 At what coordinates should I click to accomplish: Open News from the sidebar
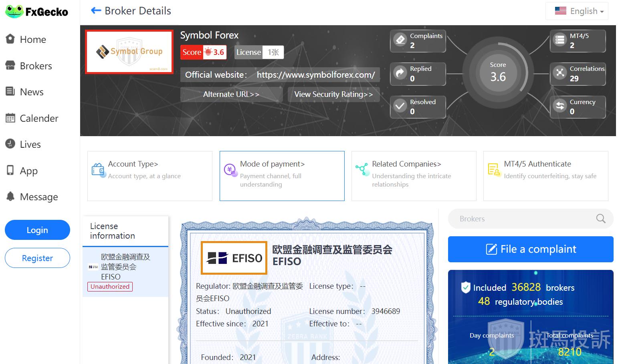pyautogui.click(x=32, y=92)
